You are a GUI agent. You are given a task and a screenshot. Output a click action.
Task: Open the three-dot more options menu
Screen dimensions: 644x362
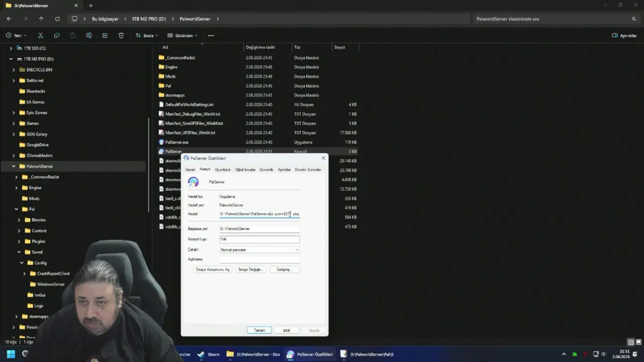click(211, 36)
